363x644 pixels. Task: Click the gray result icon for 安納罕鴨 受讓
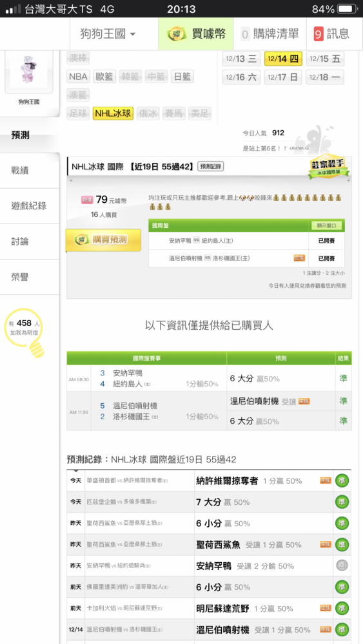[342, 565]
